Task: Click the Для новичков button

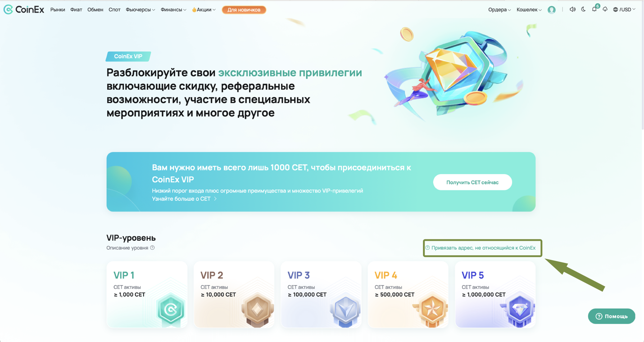Action: click(x=244, y=9)
